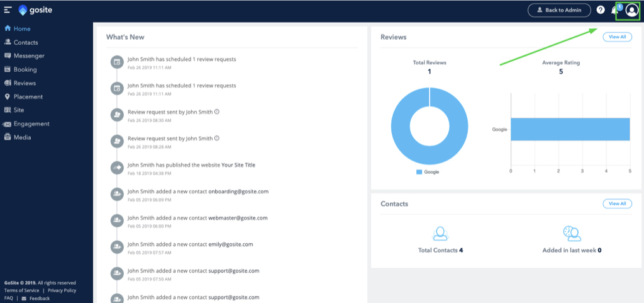This screenshot has height=303, width=644.
Task: Click Average Rating value
Action: tap(561, 72)
